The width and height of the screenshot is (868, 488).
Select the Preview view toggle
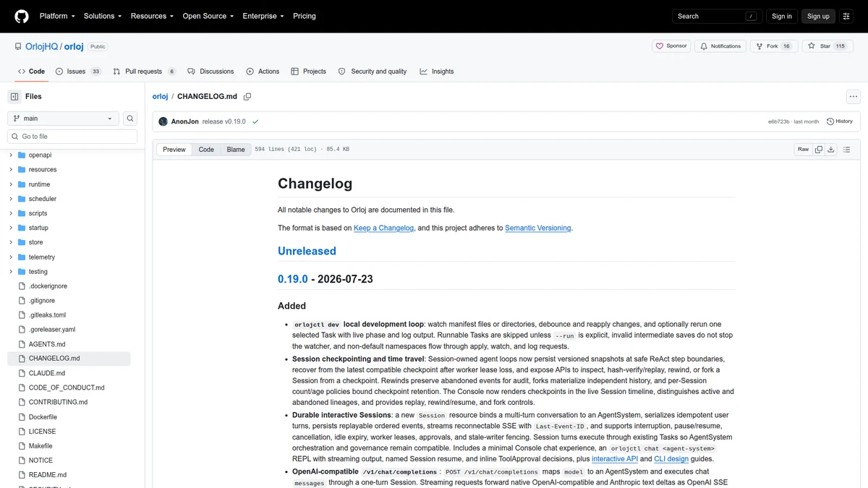(174, 150)
